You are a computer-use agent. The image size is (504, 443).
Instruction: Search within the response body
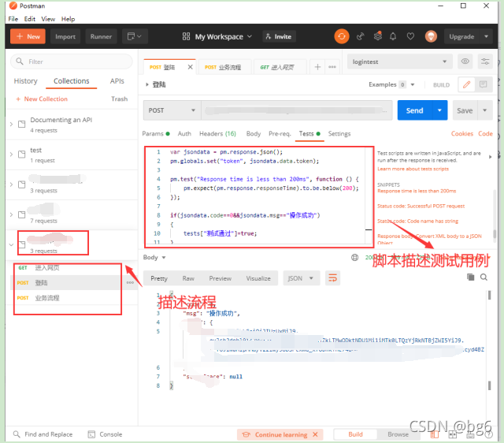pyautogui.click(x=484, y=277)
